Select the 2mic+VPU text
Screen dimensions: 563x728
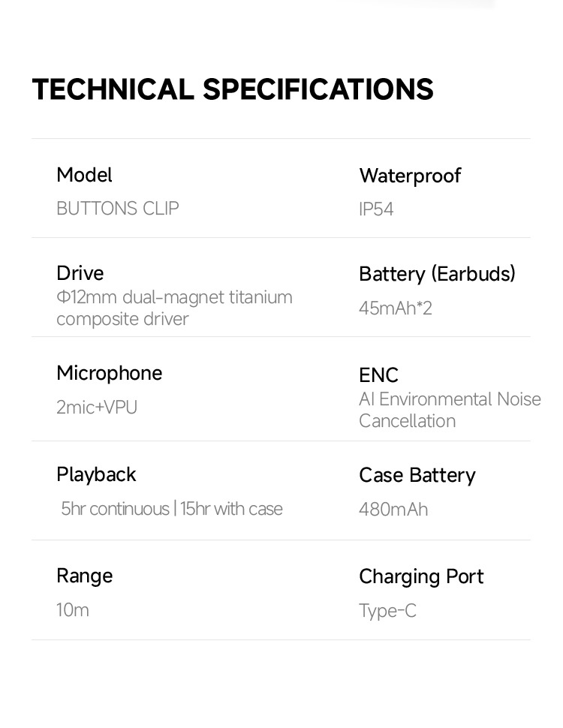point(97,408)
